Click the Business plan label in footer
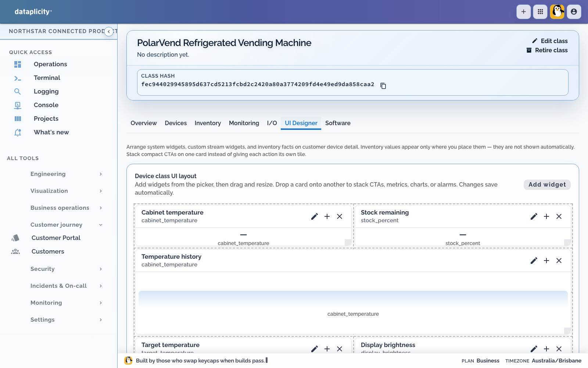 [x=488, y=361]
